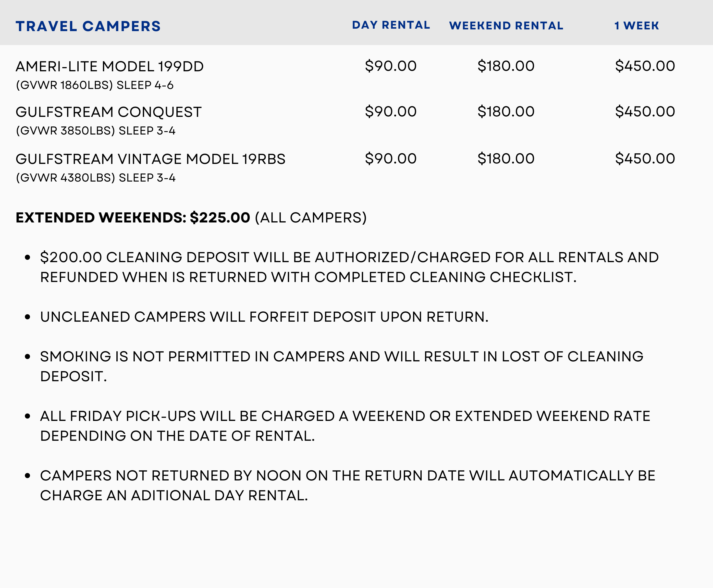Click Gulfstream Conquest's $180.00 weekend price

pos(506,112)
